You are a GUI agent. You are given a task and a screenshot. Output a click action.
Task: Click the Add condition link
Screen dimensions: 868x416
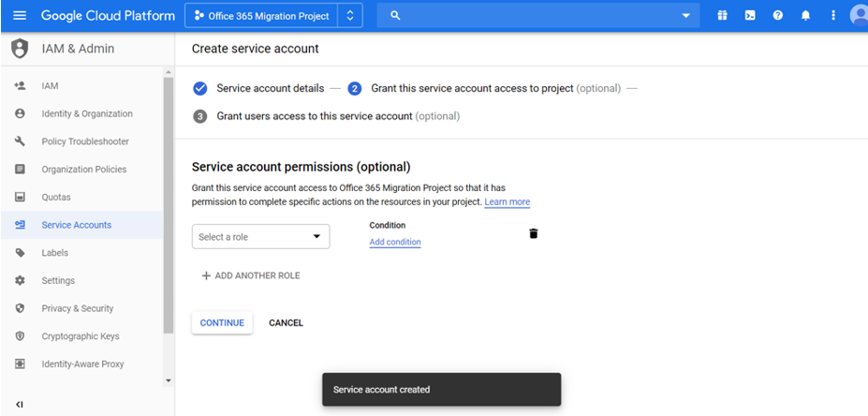point(395,243)
